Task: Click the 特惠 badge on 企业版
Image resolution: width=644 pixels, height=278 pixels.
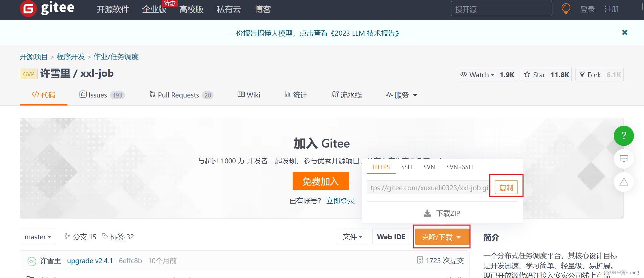Action: (169, 3)
